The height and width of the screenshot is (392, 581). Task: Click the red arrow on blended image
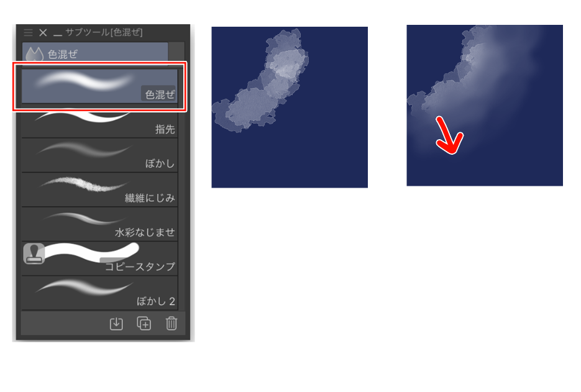click(x=449, y=136)
